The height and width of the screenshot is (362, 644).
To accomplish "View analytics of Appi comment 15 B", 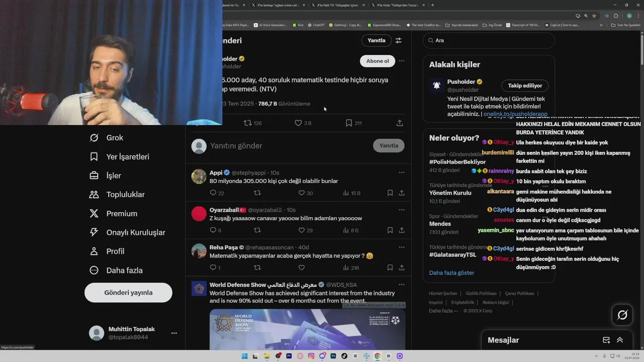I will click(352, 193).
